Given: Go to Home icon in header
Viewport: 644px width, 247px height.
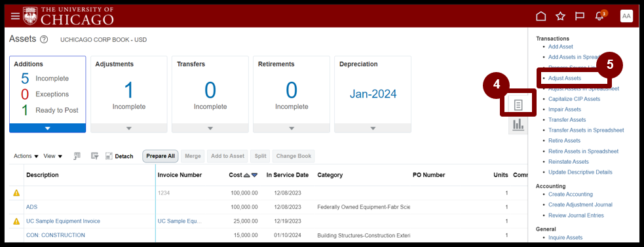Looking at the screenshot, I should (541, 16).
